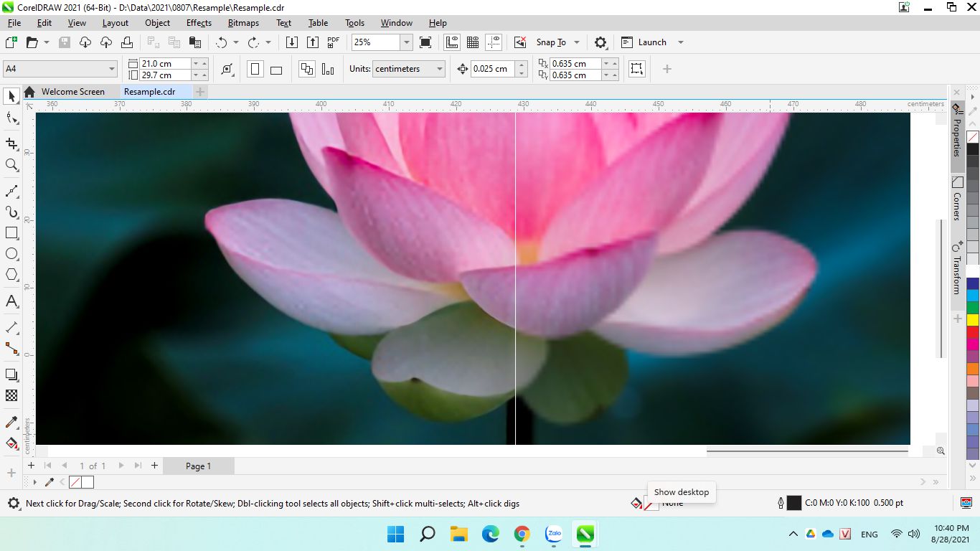Viewport: 980px width, 551px height.
Task: Open the A4 page size dropdown
Action: [x=111, y=69]
